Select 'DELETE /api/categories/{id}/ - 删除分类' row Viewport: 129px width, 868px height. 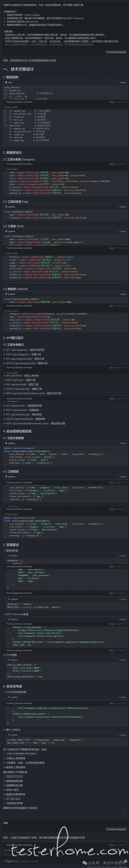(27, 363)
